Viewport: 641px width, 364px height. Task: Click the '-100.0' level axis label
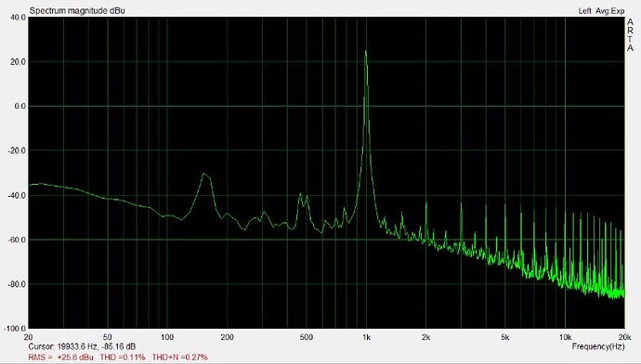pos(16,329)
